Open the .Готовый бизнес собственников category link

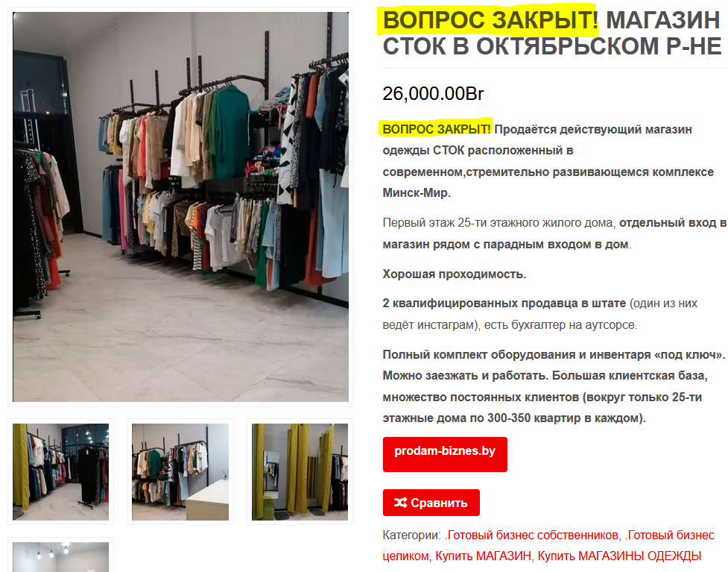point(531,535)
